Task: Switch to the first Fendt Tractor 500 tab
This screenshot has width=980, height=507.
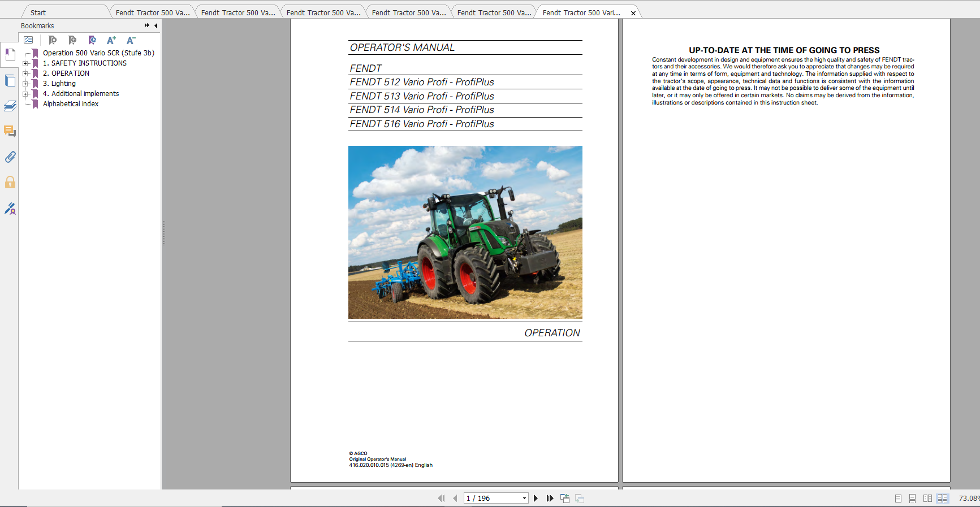Action: click(153, 12)
